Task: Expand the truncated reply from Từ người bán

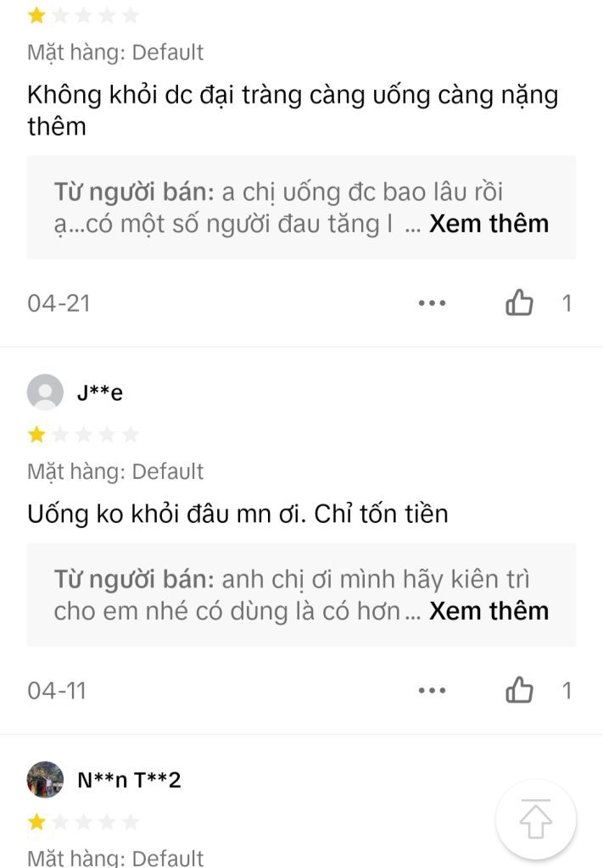Action: click(489, 222)
